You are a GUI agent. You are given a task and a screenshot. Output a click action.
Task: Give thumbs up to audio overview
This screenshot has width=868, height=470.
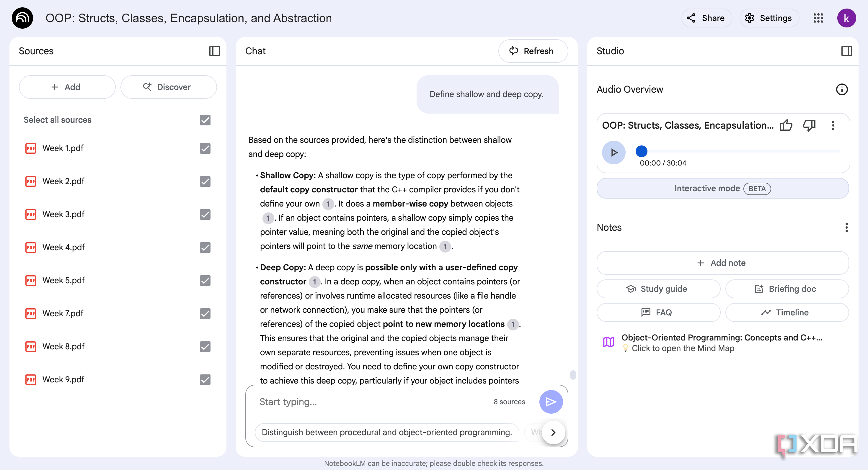(x=786, y=125)
